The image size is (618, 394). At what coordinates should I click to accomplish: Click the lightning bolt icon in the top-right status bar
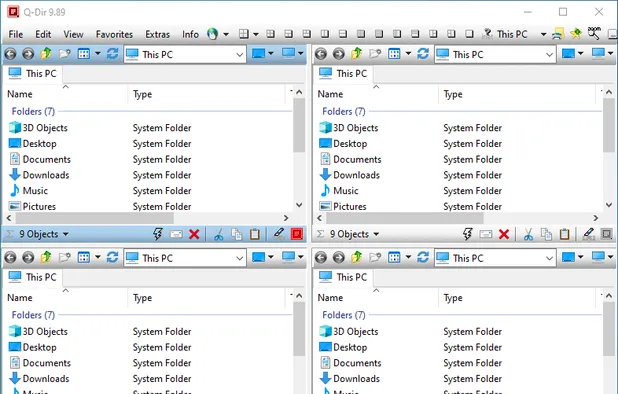point(467,234)
